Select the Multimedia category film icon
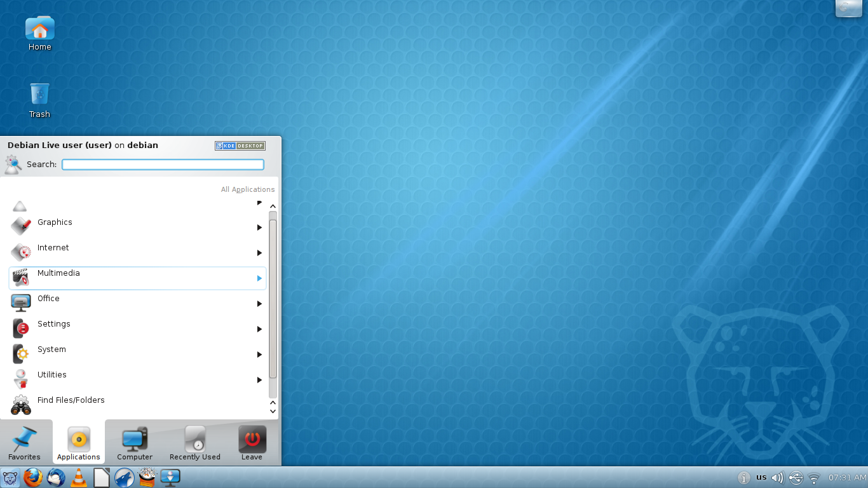 pos(20,278)
